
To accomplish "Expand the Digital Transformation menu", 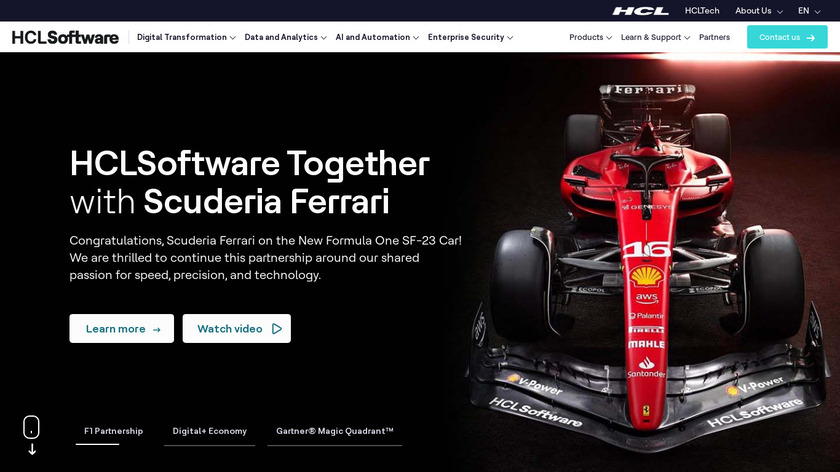I will tap(186, 37).
